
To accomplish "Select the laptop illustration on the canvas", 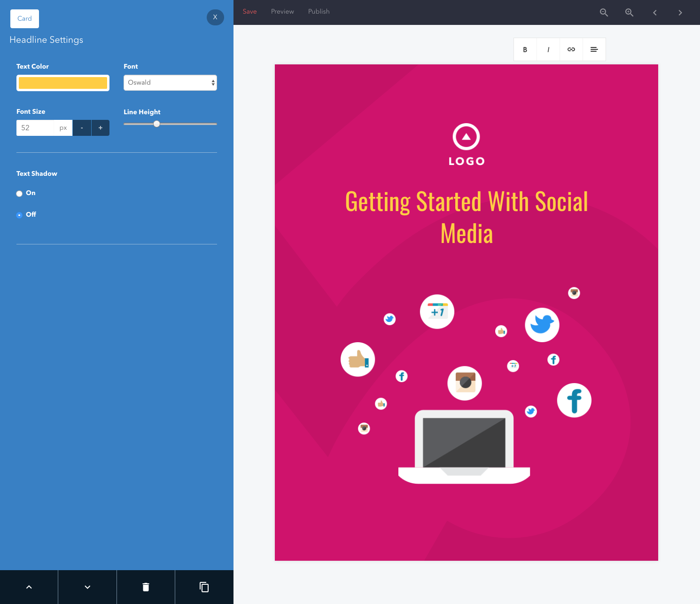I will point(464,447).
